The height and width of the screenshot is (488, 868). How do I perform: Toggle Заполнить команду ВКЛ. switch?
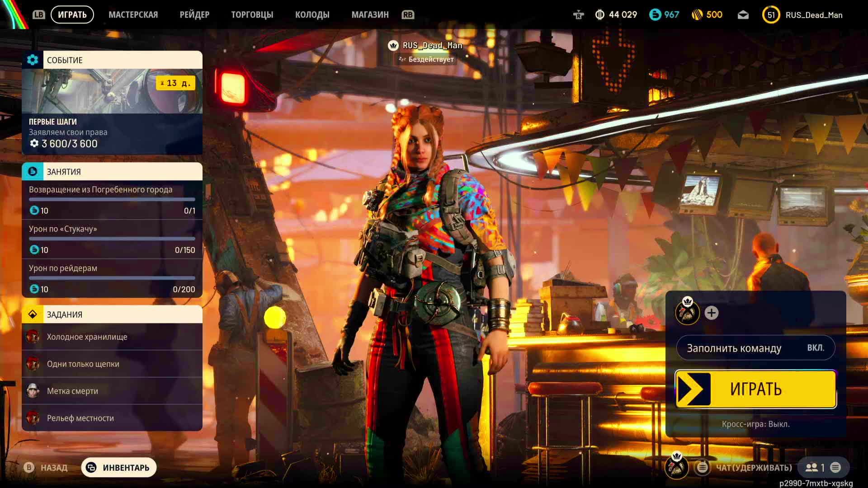tap(755, 348)
